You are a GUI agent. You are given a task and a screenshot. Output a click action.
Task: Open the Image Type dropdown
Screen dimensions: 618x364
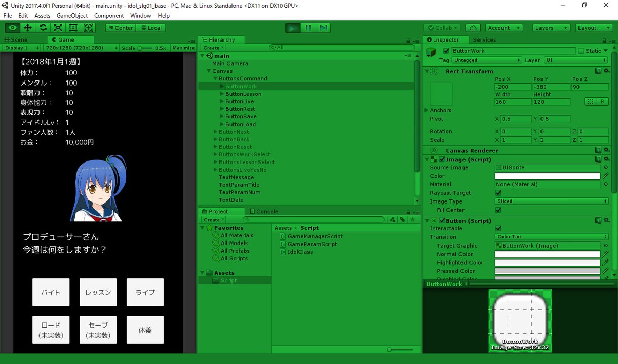click(x=552, y=201)
